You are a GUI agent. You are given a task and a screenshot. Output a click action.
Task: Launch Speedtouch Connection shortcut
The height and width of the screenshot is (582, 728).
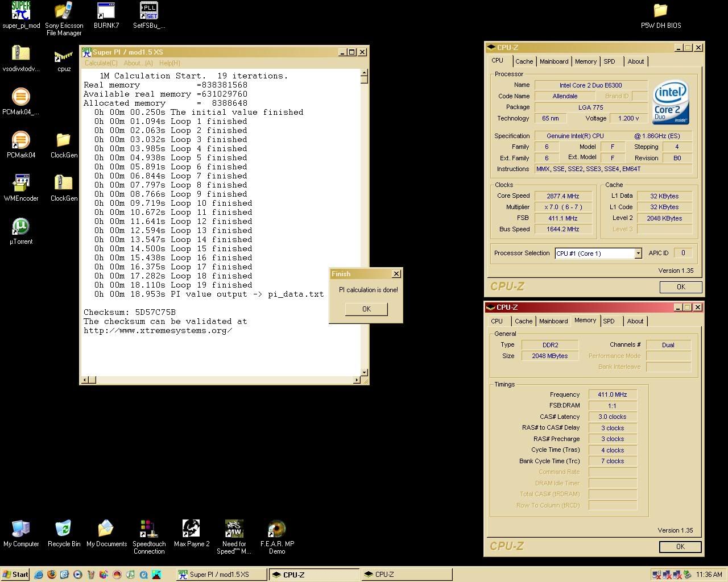tap(149, 529)
